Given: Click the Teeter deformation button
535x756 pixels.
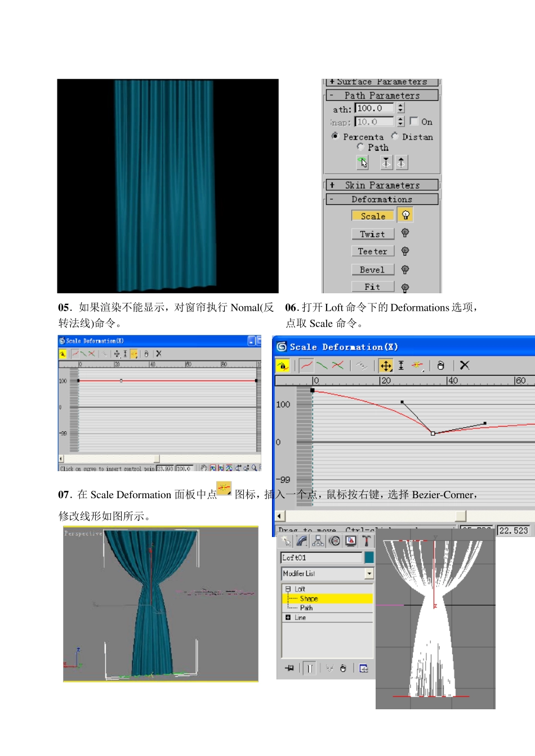Looking at the screenshot, I should (373, 251).
